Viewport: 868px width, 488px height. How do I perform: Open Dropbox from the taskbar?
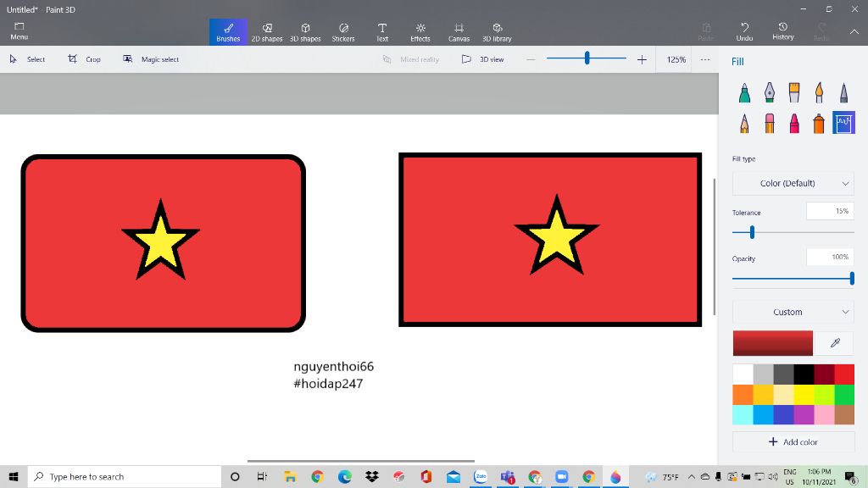(x=371, y=476)
